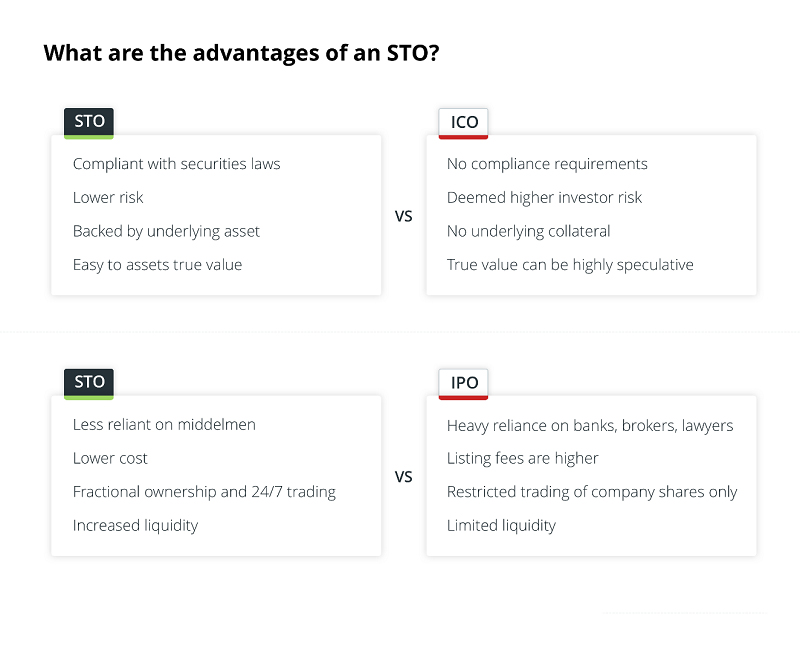Select 'Increased liquidity' line
This screenshot has width=800, height=664.
pos(135,525)
